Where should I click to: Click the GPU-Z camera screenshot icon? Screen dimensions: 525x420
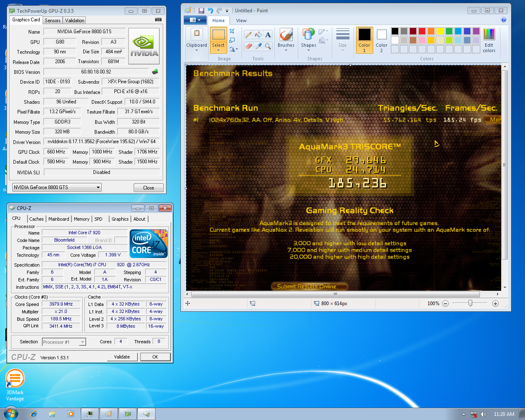[x=158, y=20]
